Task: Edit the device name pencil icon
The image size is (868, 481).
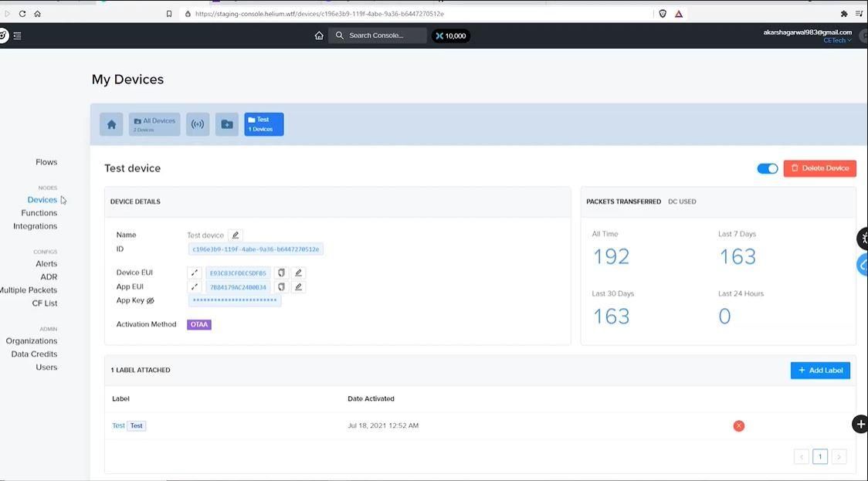Action: [236, 235]
